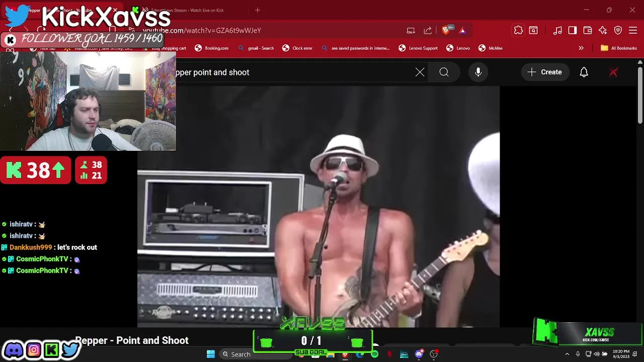The height and width of the screenshot is (362, 644).
Task: Click the YouTube search magnifier button
Action: (x=444, y=72)
